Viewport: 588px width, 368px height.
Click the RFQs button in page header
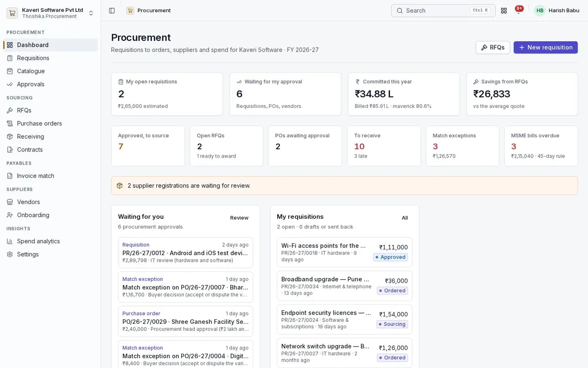[492, 47]
